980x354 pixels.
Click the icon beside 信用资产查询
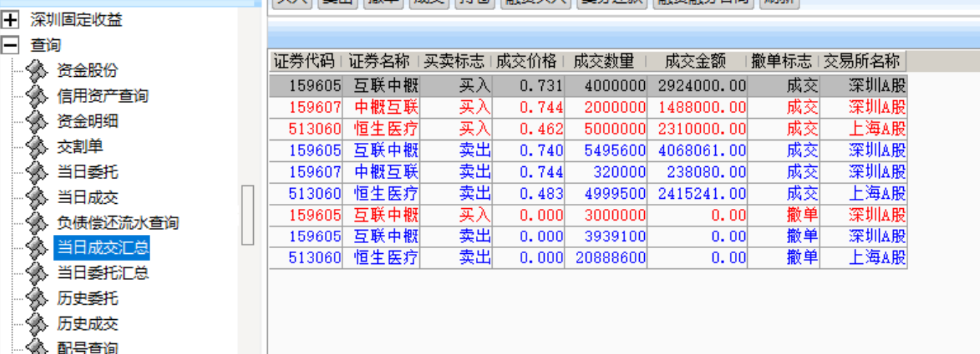pyautogui.click(x=36, y=96)
